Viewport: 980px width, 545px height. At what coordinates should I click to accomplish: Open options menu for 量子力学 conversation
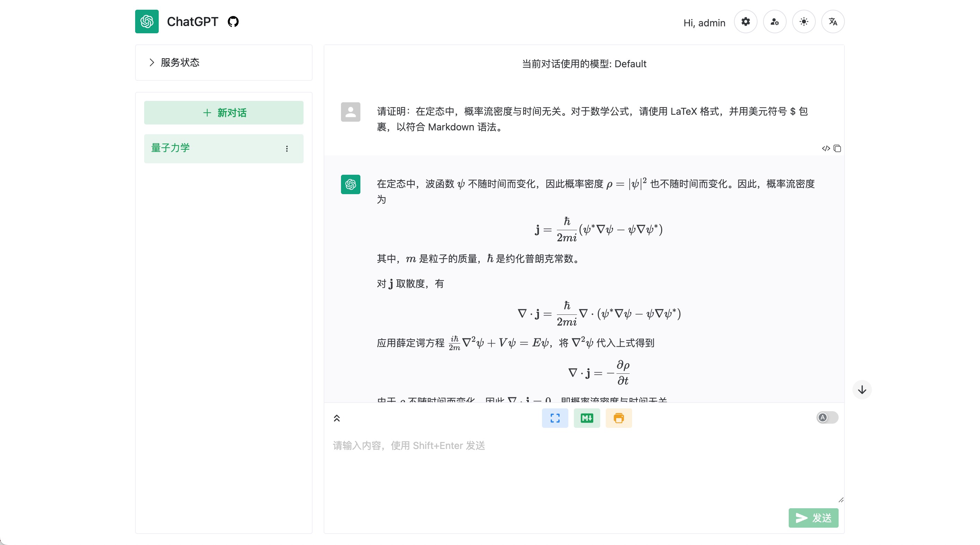tap(287, 148)
